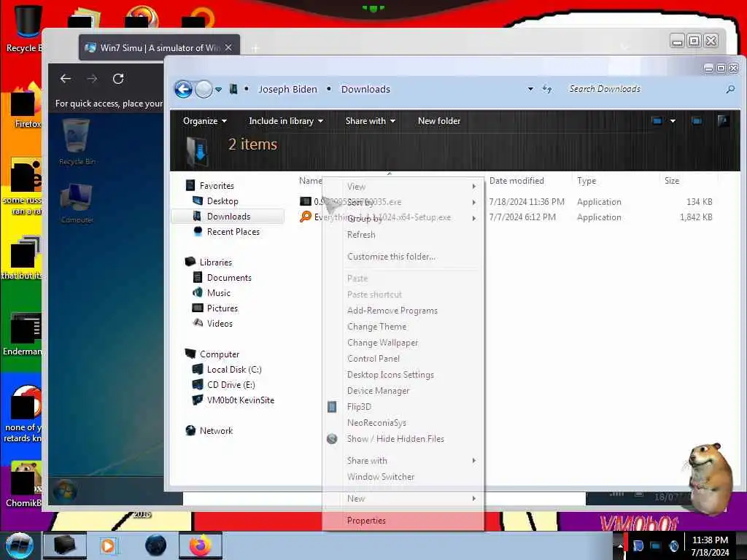
Task: Click the search magnifier icon
Action: (x=729, y=89)
